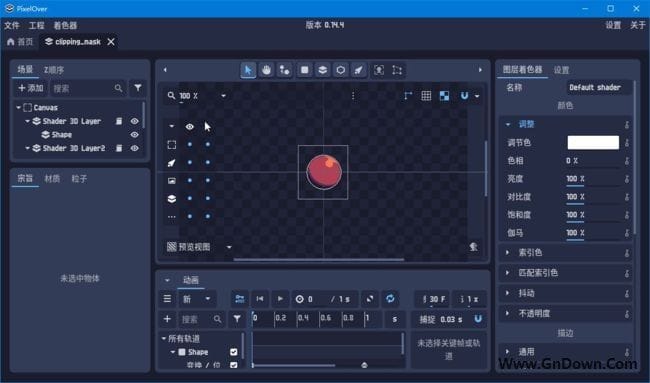This screenshot has width=650, height=383.
Task: Click the 添加 button in scene panel
Action: click(x=31, y=88)
